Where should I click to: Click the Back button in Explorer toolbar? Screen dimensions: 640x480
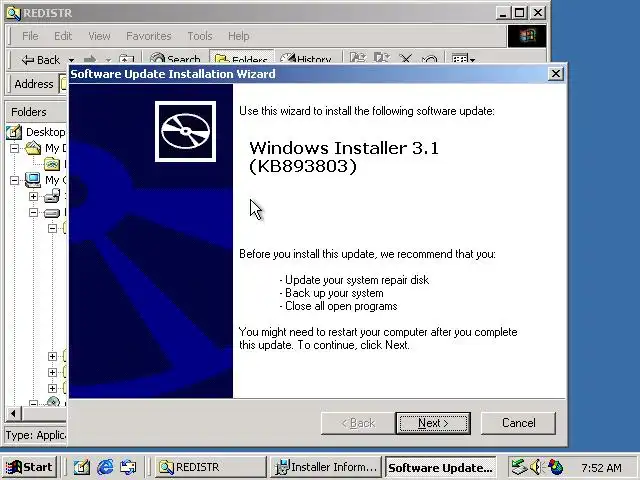click(x=40, y=60)
